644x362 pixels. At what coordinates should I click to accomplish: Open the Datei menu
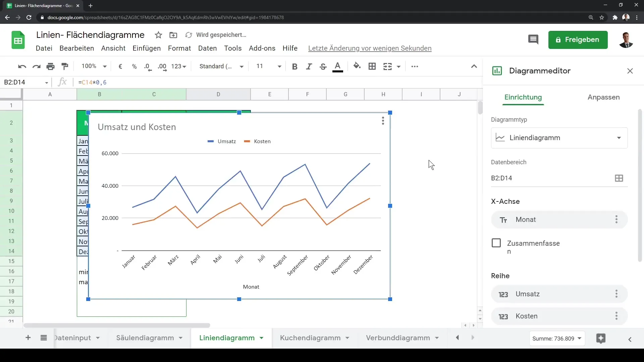[x=44, y=48]
